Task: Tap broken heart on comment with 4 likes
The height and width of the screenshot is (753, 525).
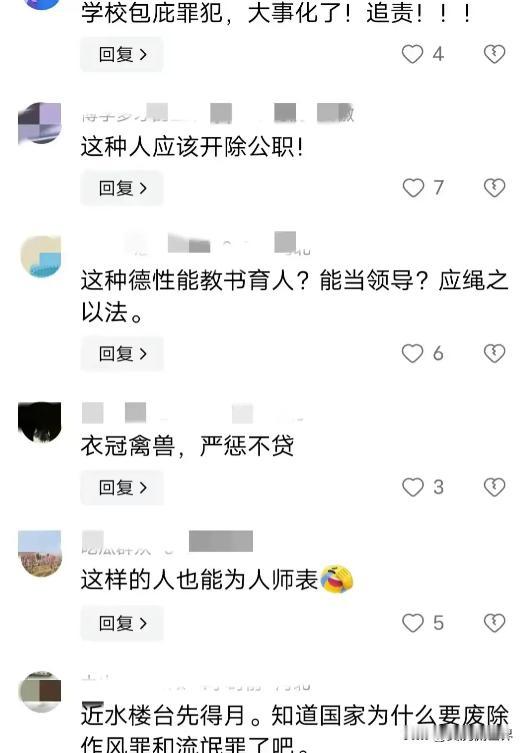Action: click(x=494, y=54)
